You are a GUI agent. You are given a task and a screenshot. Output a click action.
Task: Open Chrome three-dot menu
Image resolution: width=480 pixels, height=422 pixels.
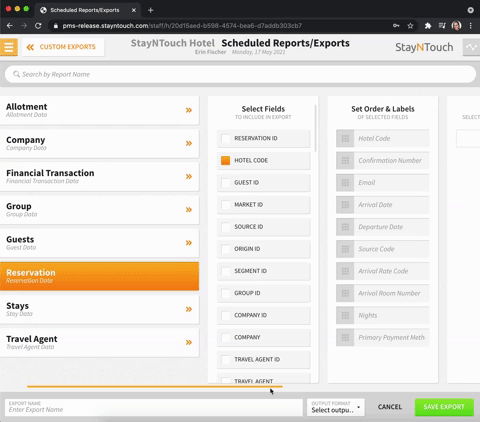[470, 26]
